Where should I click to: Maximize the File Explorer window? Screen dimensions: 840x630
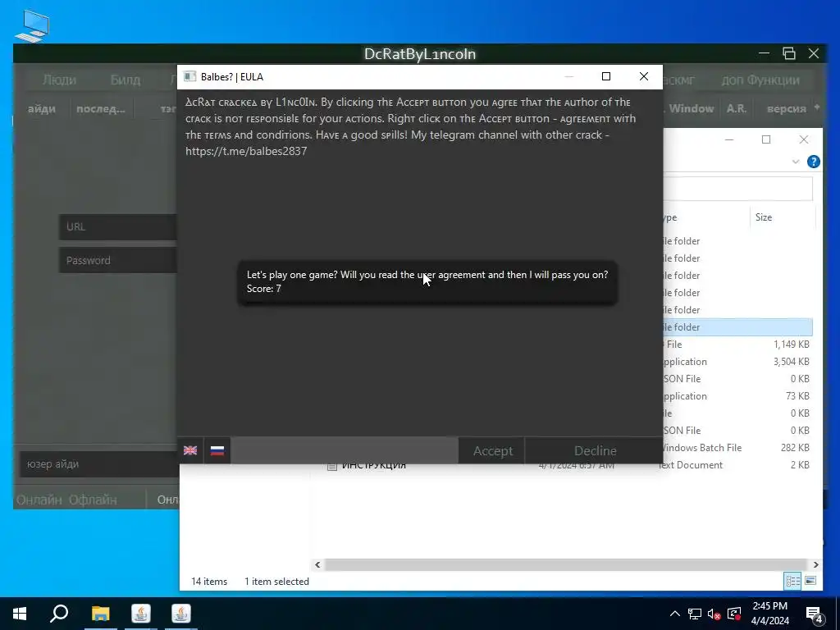[x=766, y=139]
